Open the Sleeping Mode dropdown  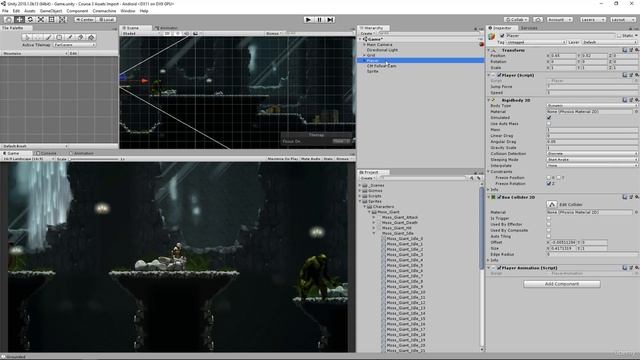(592, 160)
